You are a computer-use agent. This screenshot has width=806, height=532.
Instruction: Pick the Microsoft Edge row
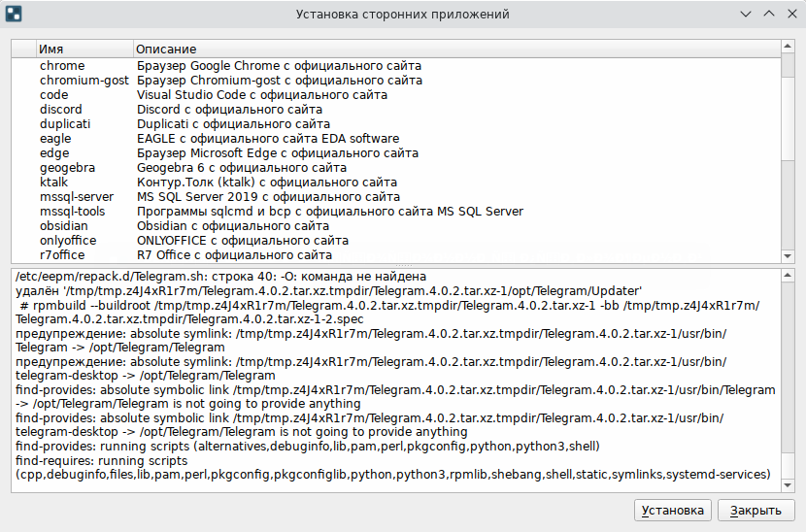[54, 153]
